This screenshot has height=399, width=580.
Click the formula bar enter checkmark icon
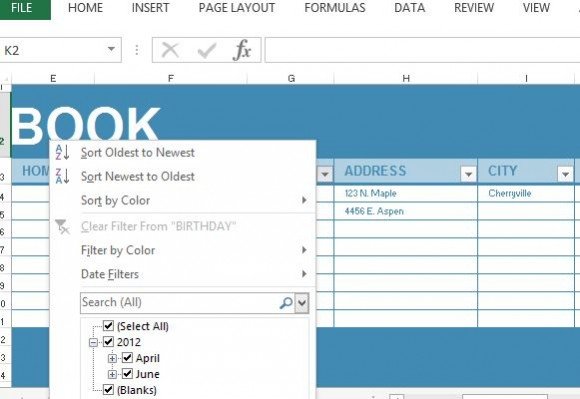click(x=206, y=50)
